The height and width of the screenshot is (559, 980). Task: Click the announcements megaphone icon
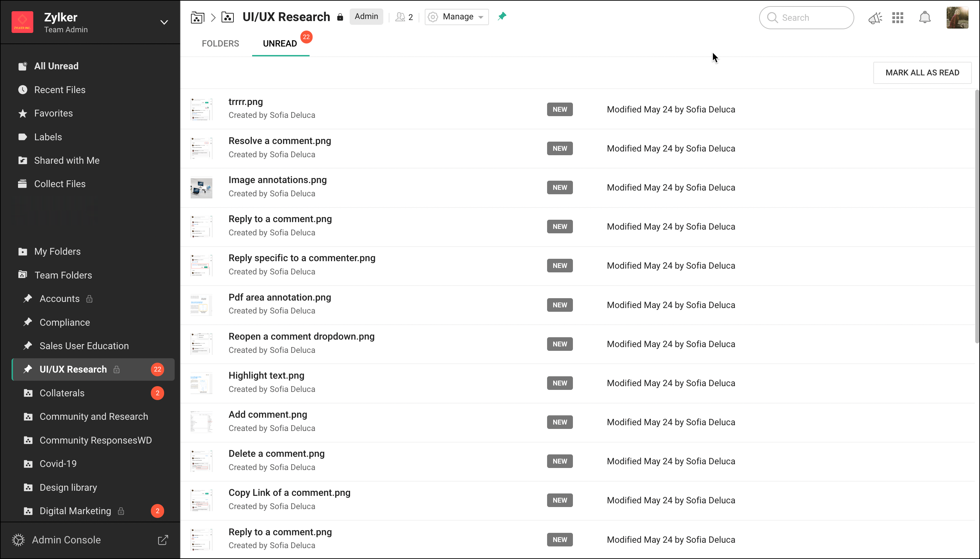pos(875,18)
